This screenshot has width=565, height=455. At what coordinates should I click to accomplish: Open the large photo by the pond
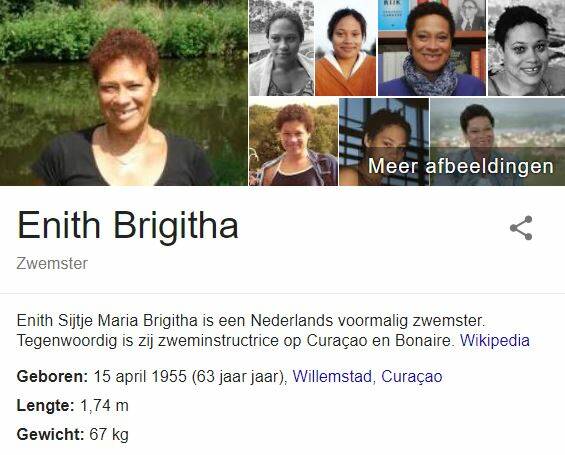click(124, 93)
